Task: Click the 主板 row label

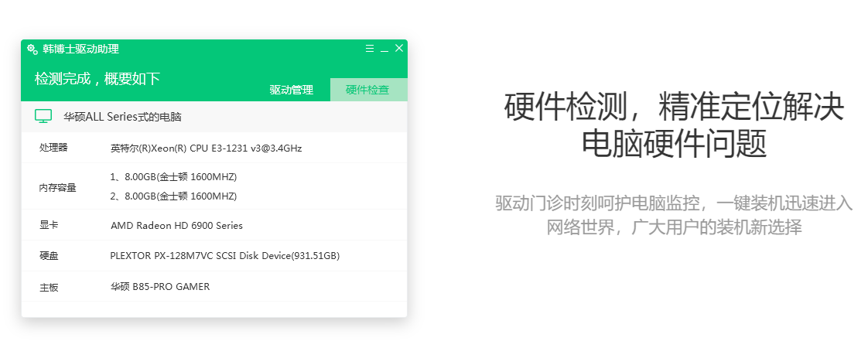Action: [49, 288]
